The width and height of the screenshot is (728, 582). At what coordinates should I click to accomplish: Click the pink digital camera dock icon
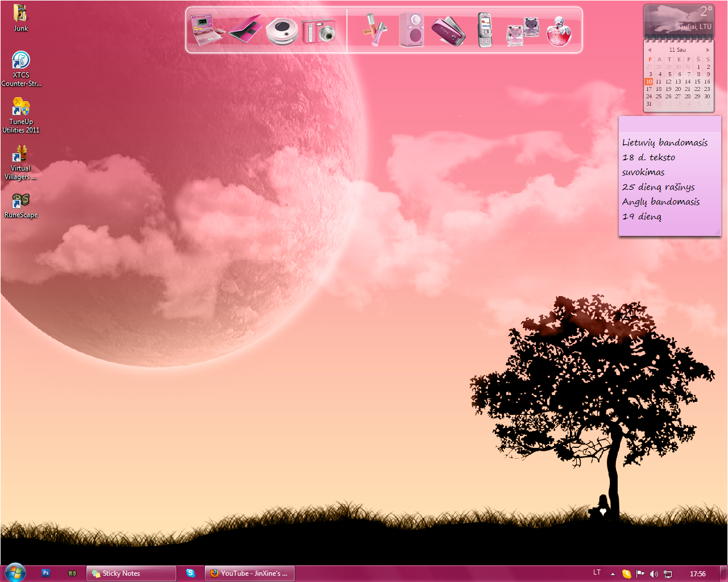click(318, 31)
